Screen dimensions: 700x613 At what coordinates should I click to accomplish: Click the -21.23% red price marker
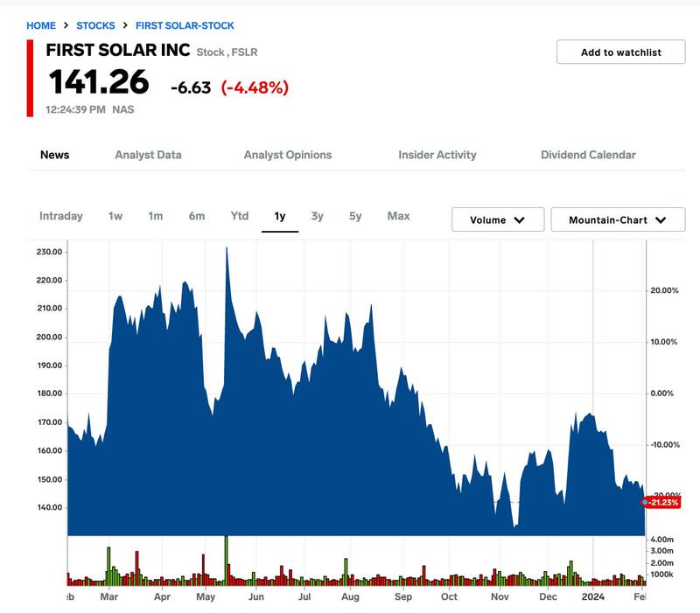coord(661,502)
